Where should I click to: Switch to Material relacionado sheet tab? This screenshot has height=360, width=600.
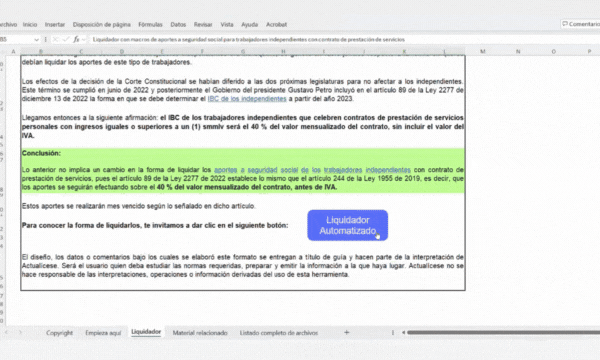200,333
